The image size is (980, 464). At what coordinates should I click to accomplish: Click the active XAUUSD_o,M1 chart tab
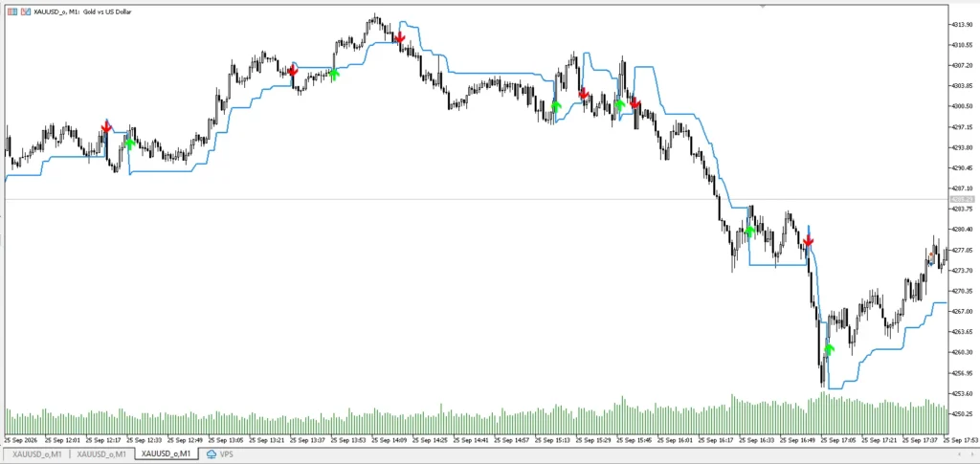click(167, 454)
